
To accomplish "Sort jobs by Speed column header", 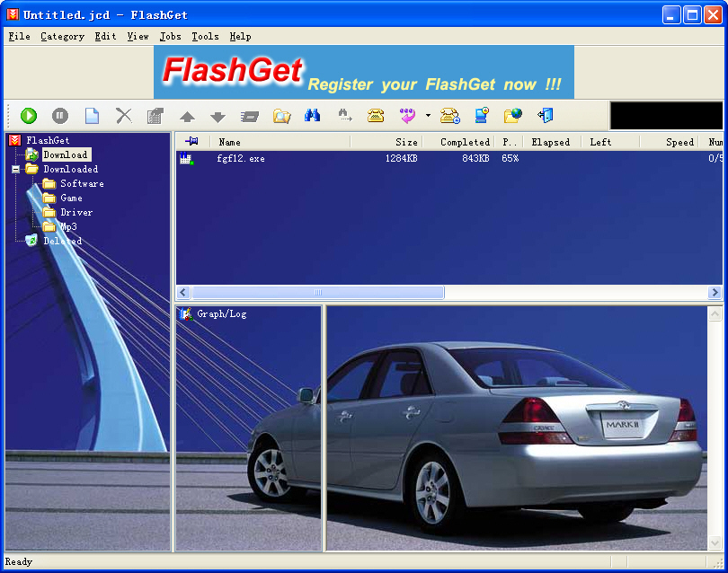I will click(669, 142).
